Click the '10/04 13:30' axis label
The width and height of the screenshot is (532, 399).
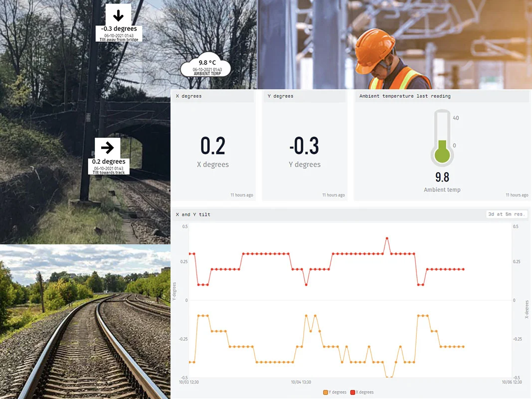click(301, 382)
